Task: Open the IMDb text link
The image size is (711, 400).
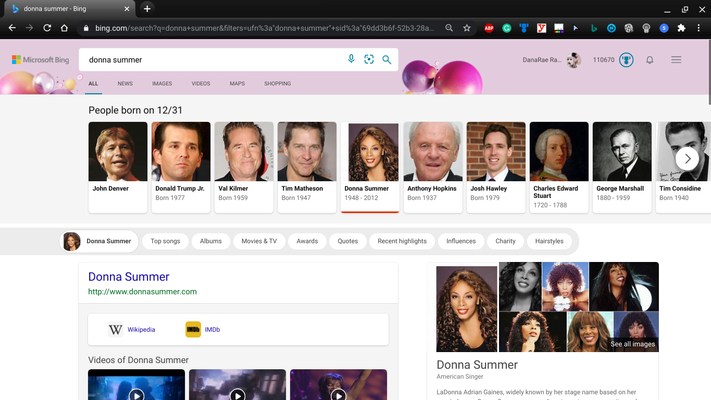Action: tap(212, 330)
